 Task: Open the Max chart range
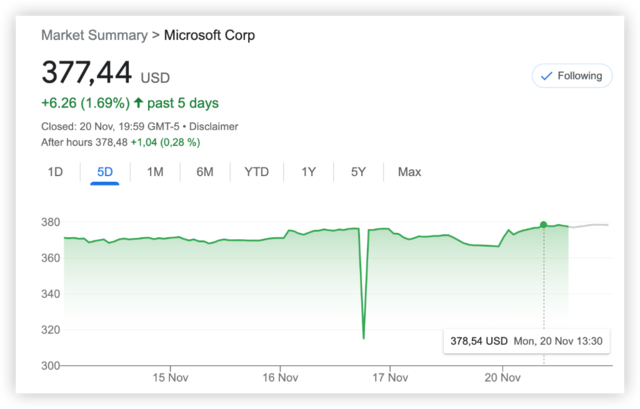point(409,172)
